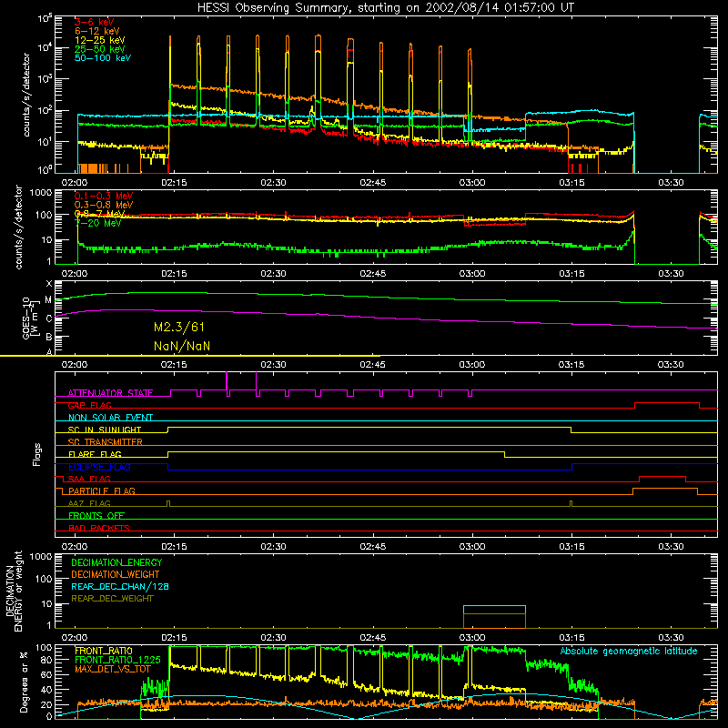Select the orange 6-12 keV legend label
Image resolution: width=728 pixels, height=728 pixels.
[96, 31]
